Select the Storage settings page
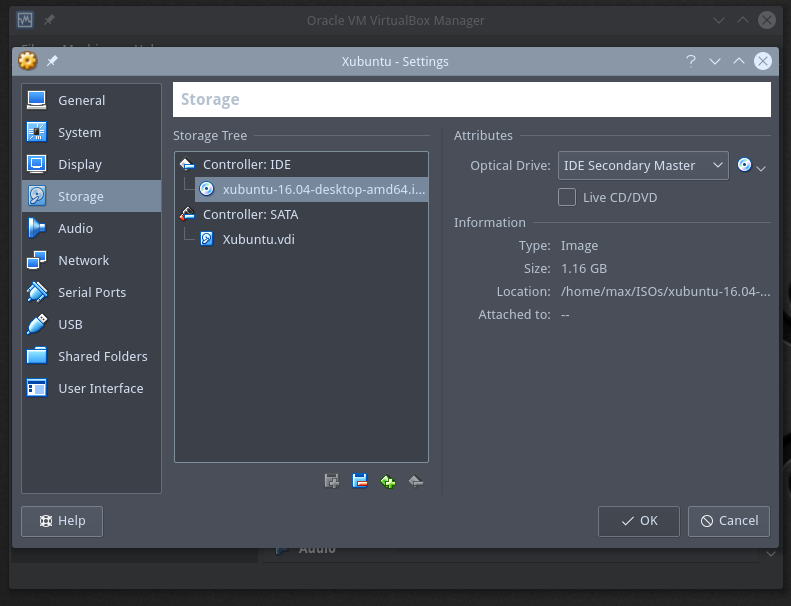 91,196
